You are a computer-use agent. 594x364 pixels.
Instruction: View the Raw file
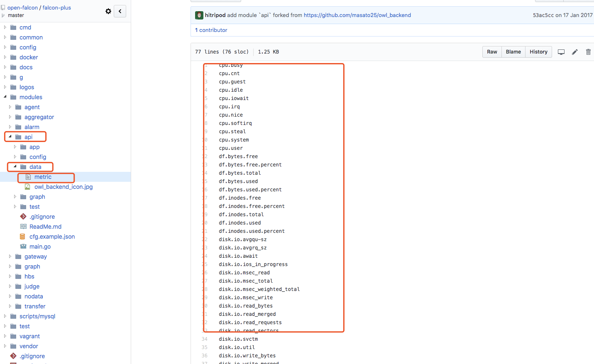click(492, 52)
